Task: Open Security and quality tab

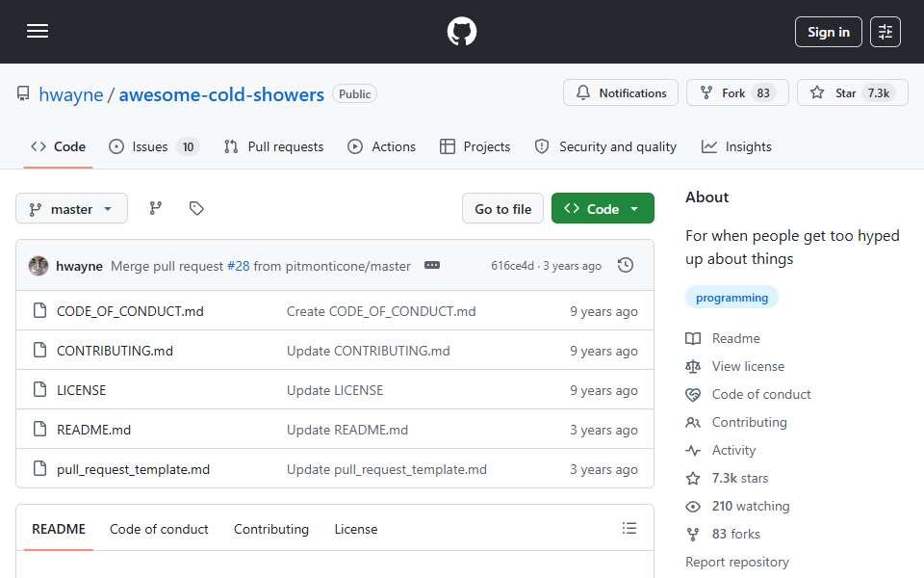Action: [x=605, y=146]
